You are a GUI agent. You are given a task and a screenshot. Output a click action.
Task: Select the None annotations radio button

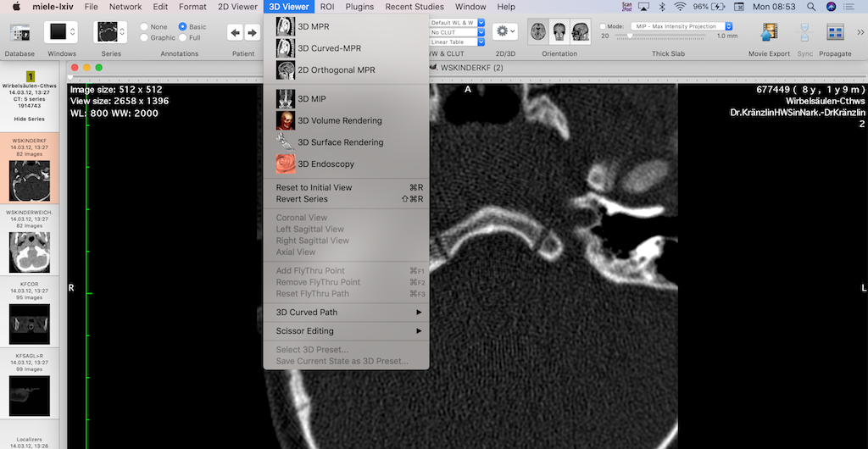coord(144,27)
